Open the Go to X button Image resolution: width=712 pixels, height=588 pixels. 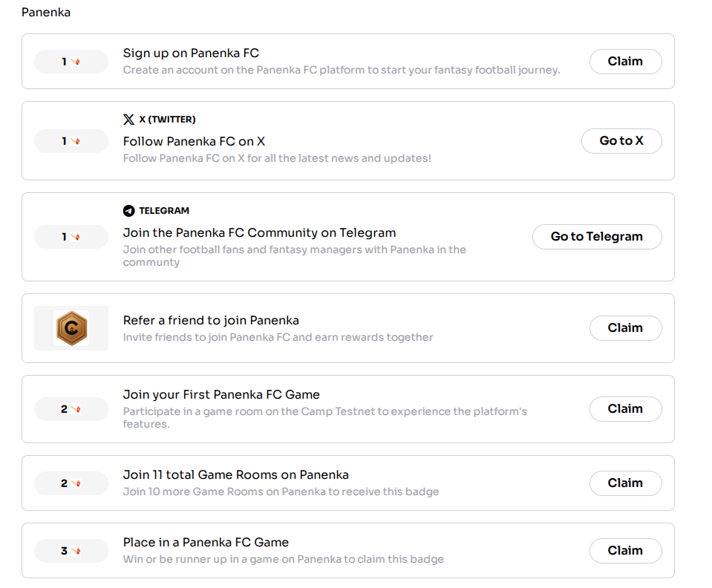click(621, 141)
